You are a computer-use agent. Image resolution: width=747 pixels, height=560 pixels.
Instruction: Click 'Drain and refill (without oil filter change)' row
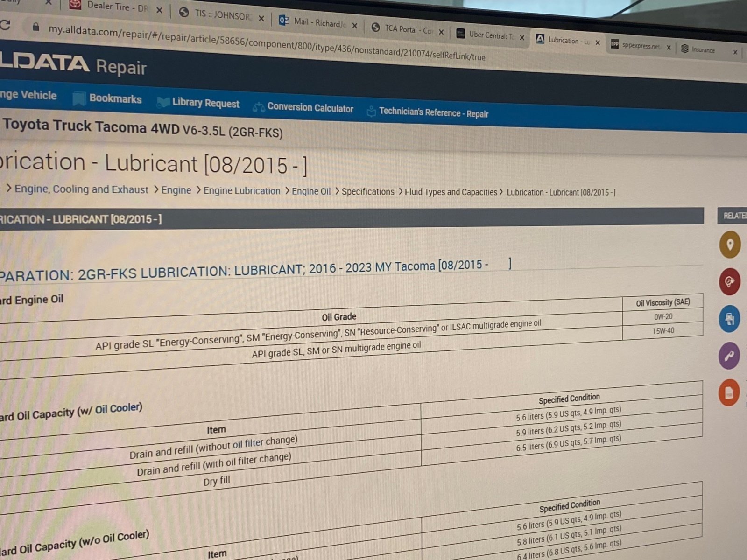(213, 447)
